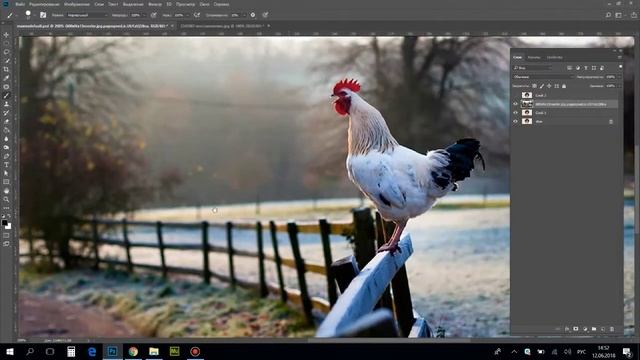
Task: Select the Lasso tool
Action: (6, 52)
